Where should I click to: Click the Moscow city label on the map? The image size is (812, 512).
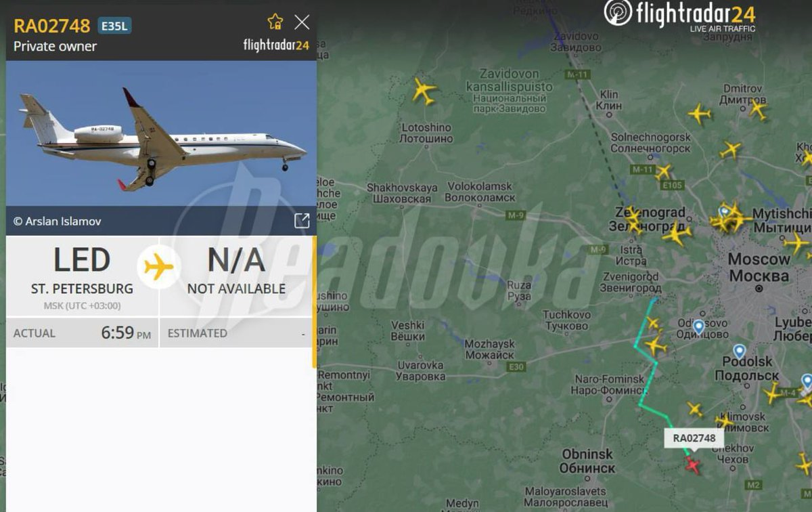(x=759, y=268)
